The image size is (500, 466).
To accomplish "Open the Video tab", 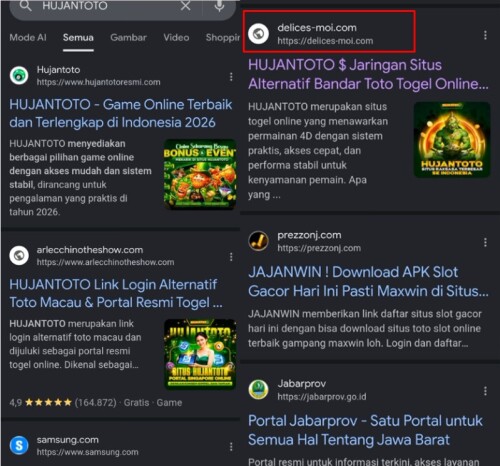I will (176, 38).
